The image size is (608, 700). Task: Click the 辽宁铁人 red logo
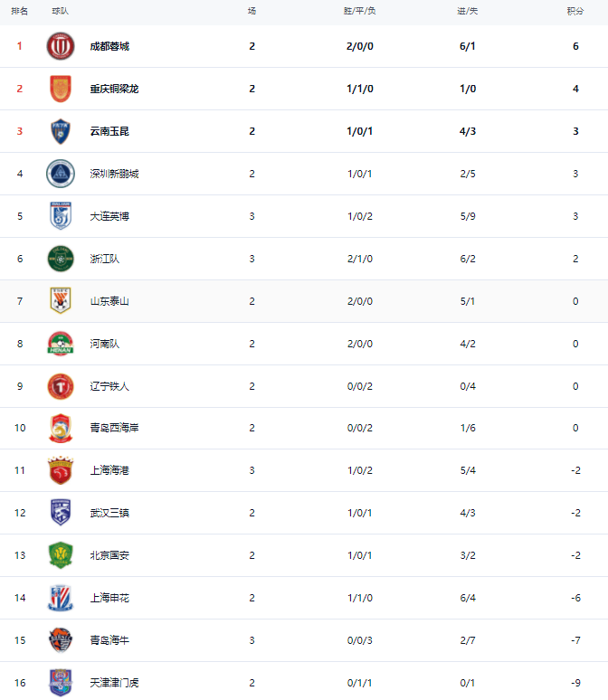[x=61, y=386]
